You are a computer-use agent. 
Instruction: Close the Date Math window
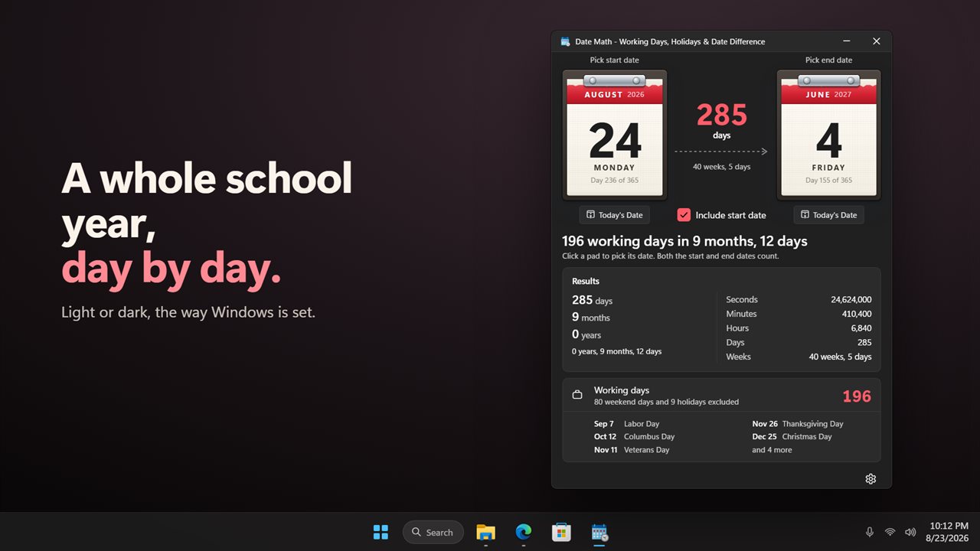(x=877, y=41)
